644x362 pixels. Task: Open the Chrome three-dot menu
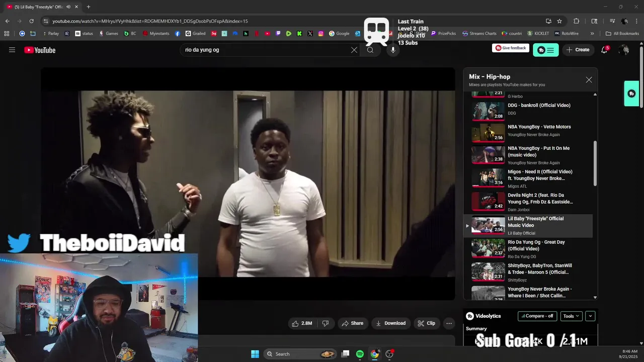[x=636, y=21]
